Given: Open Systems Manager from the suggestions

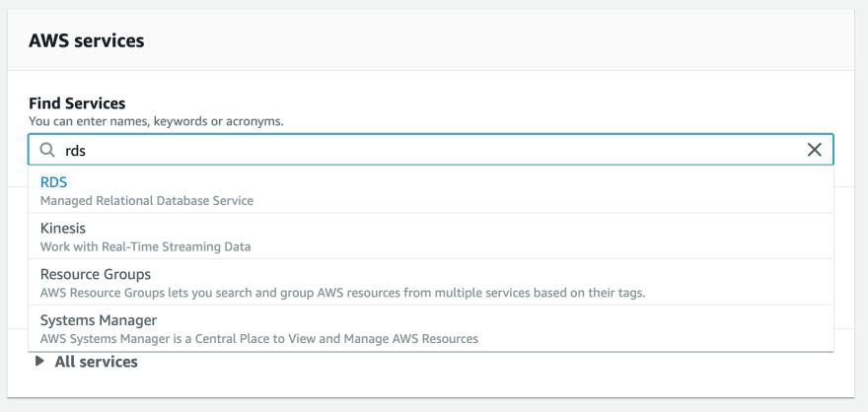Looking at the screenshot, I should click(431, 328).
